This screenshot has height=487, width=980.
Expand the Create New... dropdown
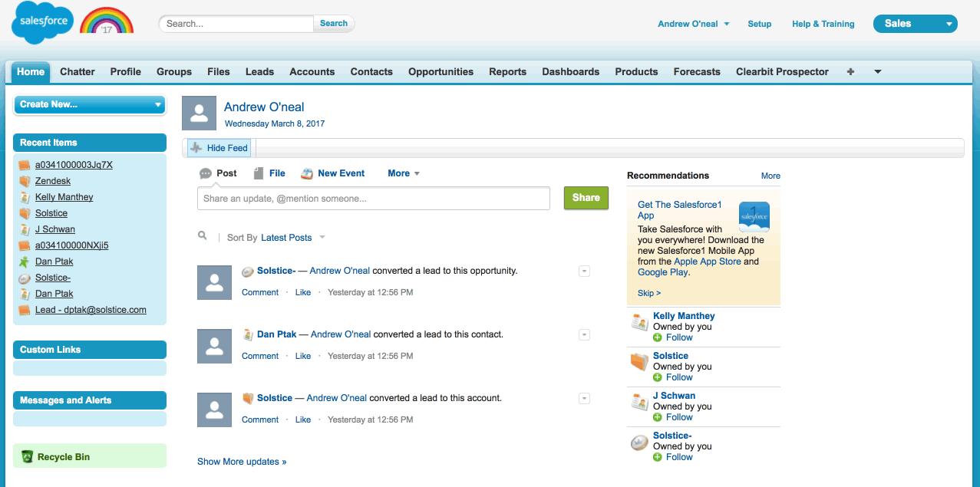[89, 104]
